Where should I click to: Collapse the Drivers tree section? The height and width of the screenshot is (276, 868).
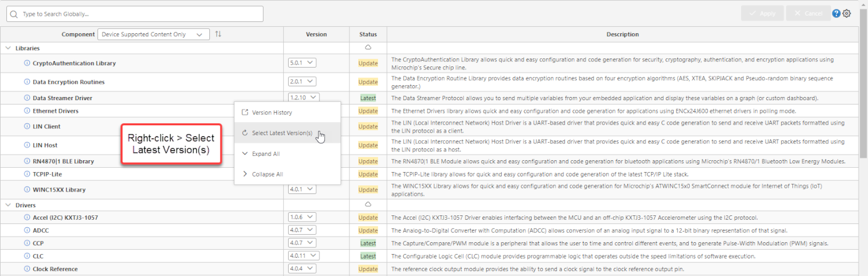pos(8,205)
